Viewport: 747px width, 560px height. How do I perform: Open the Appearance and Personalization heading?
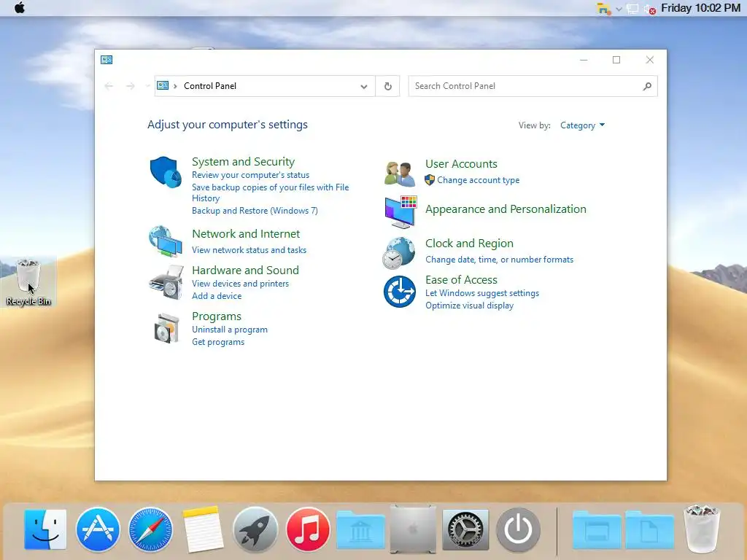[506, 209]
